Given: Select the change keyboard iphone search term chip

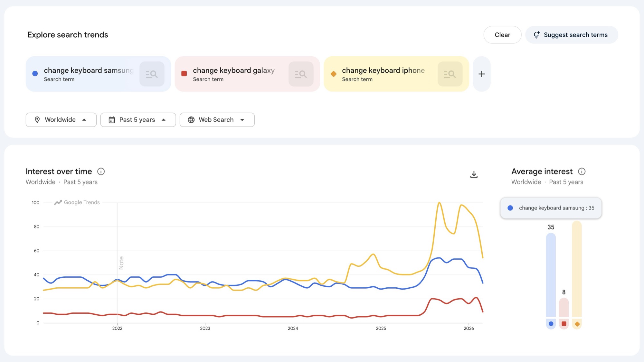Looking at the screenshot, I should pos(383,74).
